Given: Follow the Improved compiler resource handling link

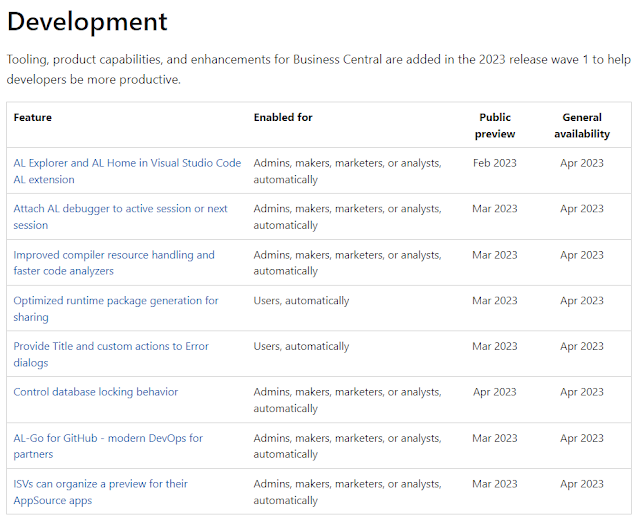Looking at the screenshot, I should pyautogui.click(x=114, y=255).
